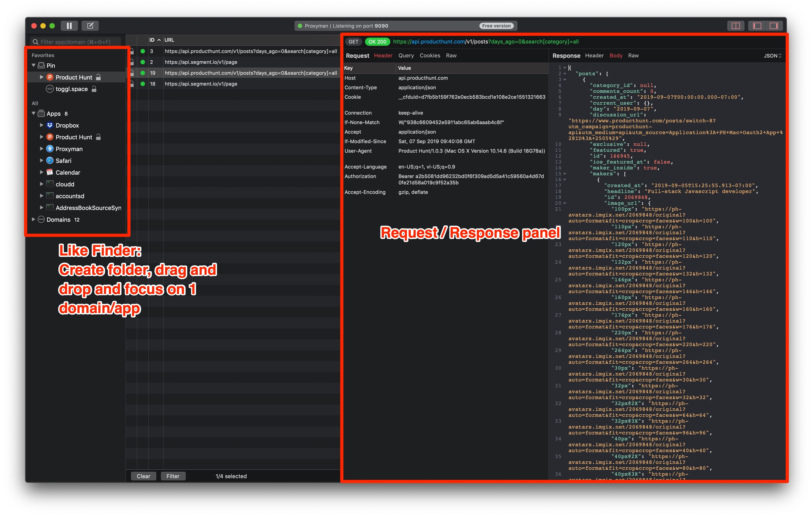Open the api.producthunt.com URL in the detail header

(486, 42)
